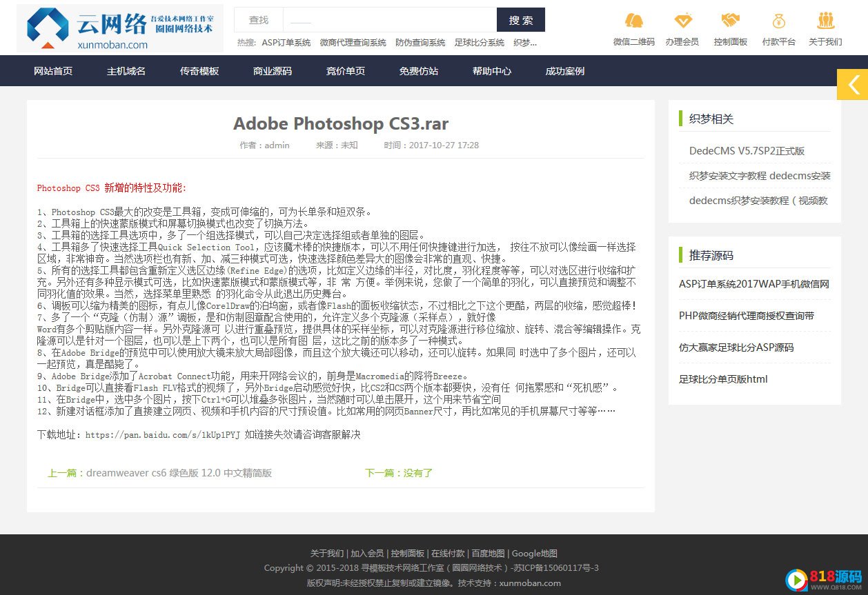This screenshot has width=868, height=595.
Task: Select the 传奇模板 navigation item
Action: click(199, 71)
